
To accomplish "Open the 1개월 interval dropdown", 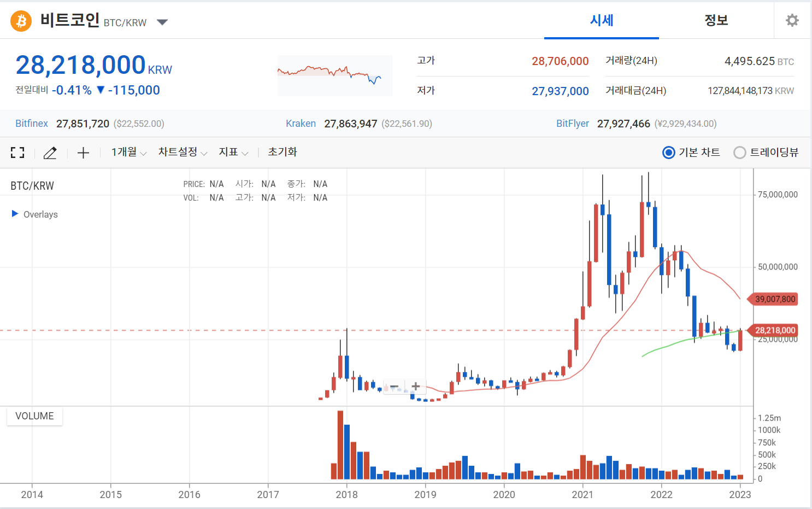I will 129,153.
